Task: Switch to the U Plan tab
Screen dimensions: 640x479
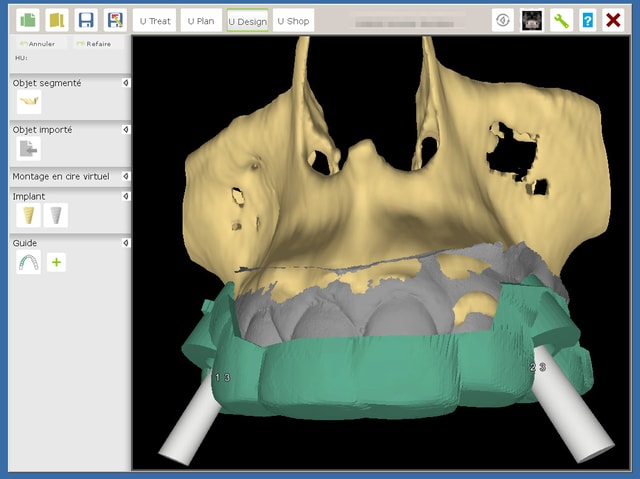Action: 201,20
